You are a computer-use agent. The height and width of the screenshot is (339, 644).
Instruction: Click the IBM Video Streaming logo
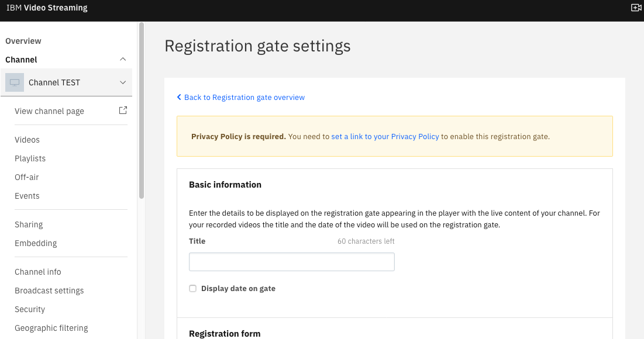coord(47,8)
